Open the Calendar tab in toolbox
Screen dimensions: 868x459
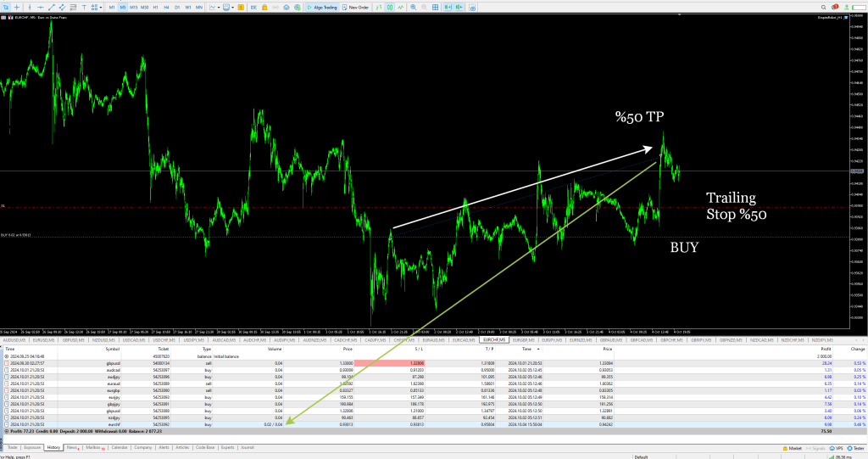120,446
